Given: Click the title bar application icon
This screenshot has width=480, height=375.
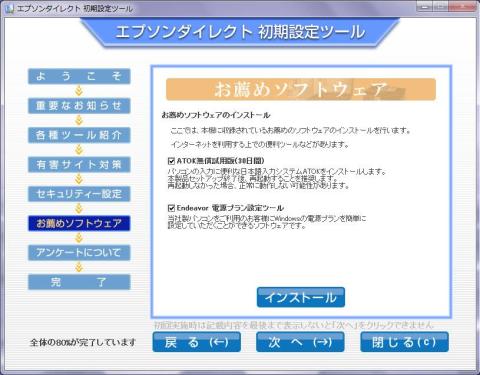Looking at the screenshot, I should (x=10, y=8).
